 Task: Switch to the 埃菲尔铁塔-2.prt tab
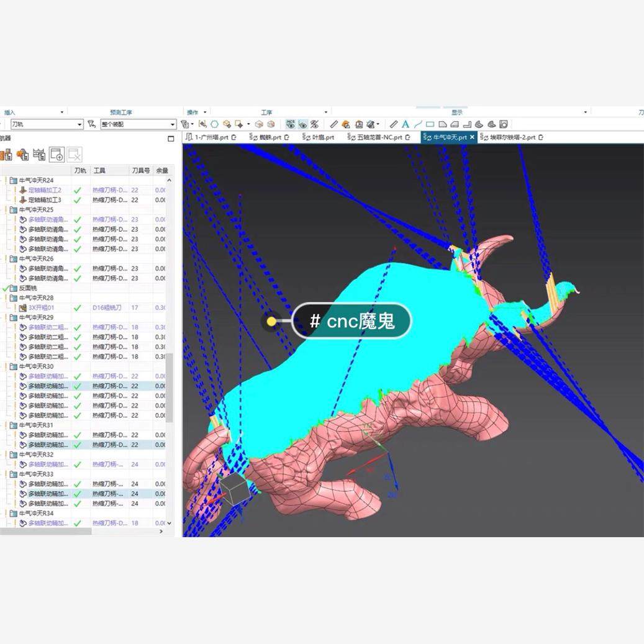pos(512,137)
